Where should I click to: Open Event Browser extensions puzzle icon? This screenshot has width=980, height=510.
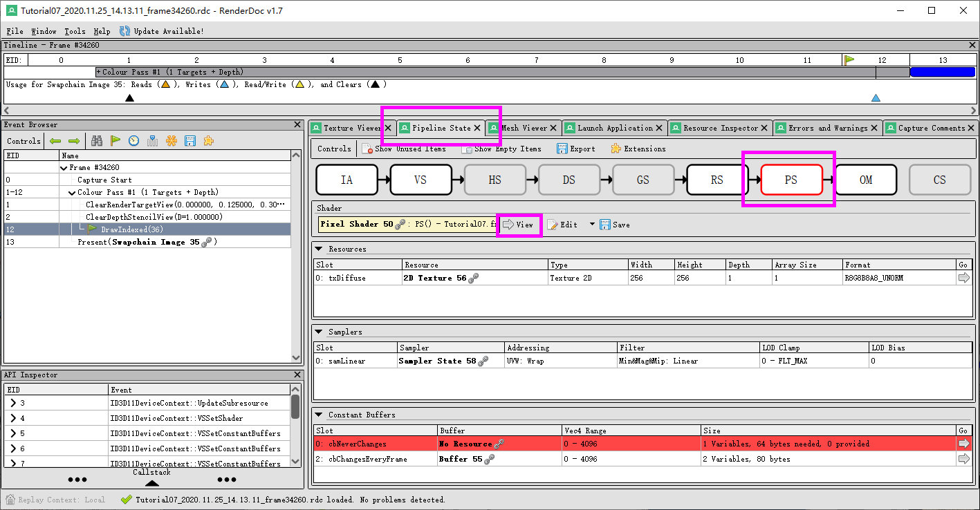pyautogui.click(x=208, y=141)
